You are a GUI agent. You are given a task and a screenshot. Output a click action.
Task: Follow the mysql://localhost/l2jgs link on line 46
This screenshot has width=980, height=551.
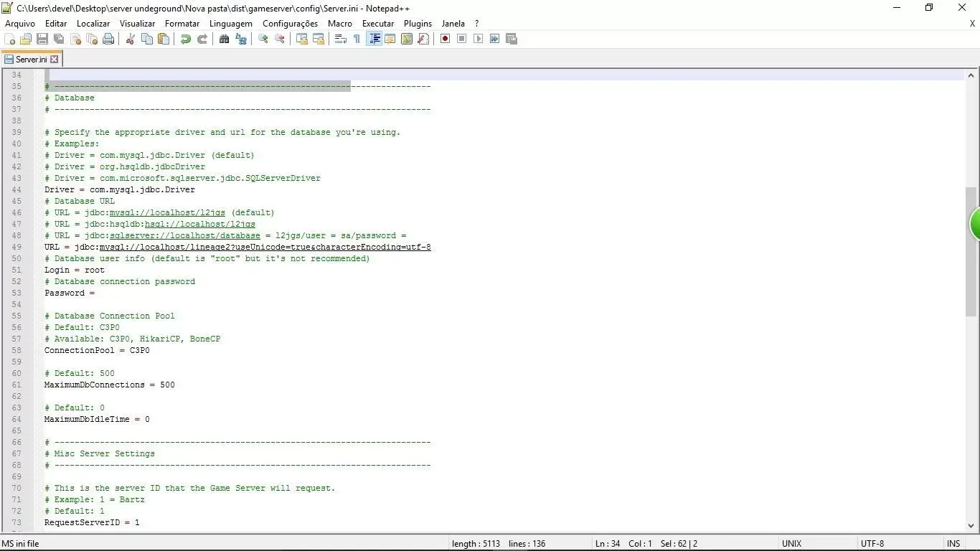(167, 212)
